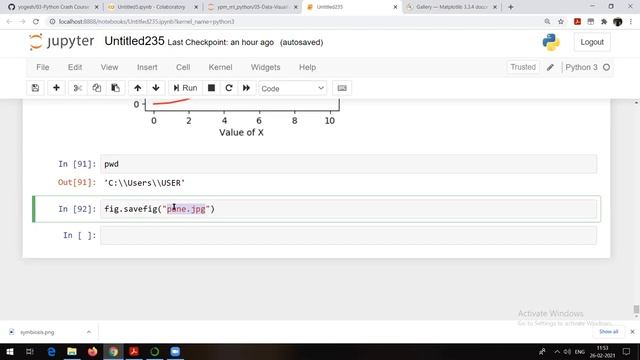Rename notebook title Untitled235
The width and height of the screenshot is (640, 360).
point(134,41)
